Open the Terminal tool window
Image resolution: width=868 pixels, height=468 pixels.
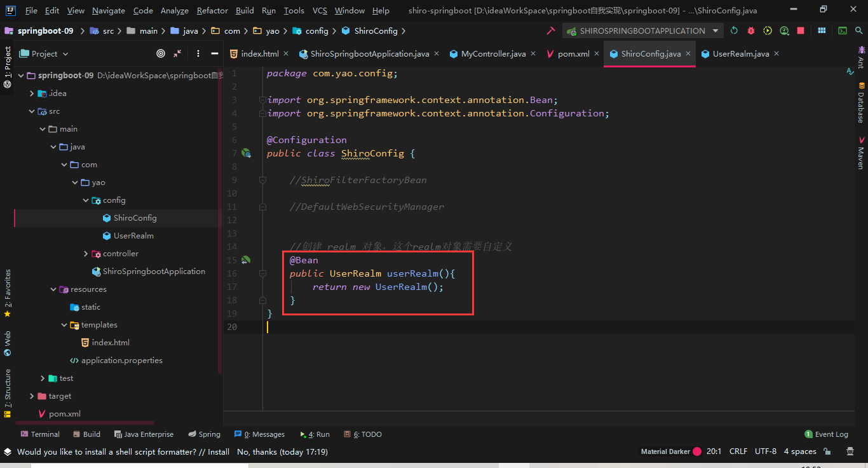point(40,434)
